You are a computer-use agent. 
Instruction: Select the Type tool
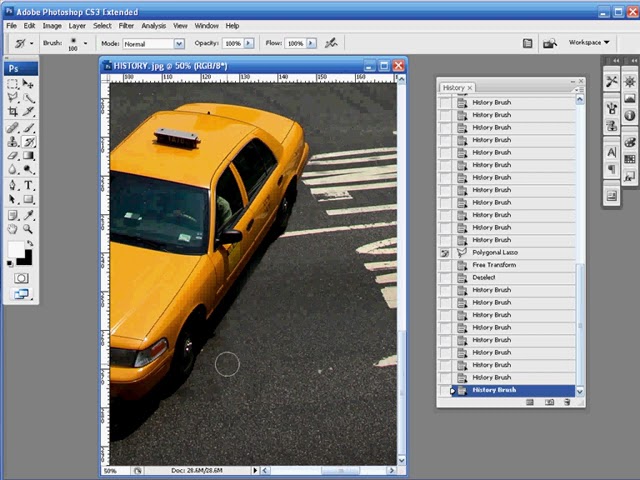[x=28, y=185]
